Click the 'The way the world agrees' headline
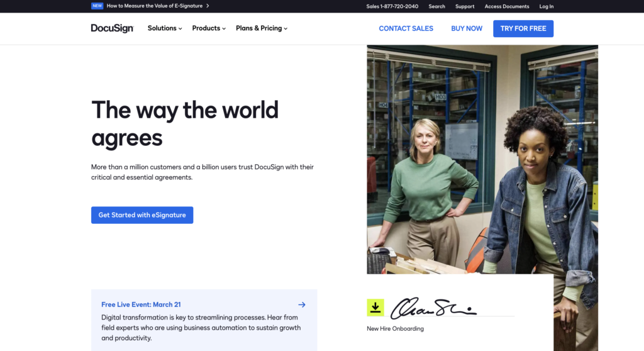 point(185,123)
